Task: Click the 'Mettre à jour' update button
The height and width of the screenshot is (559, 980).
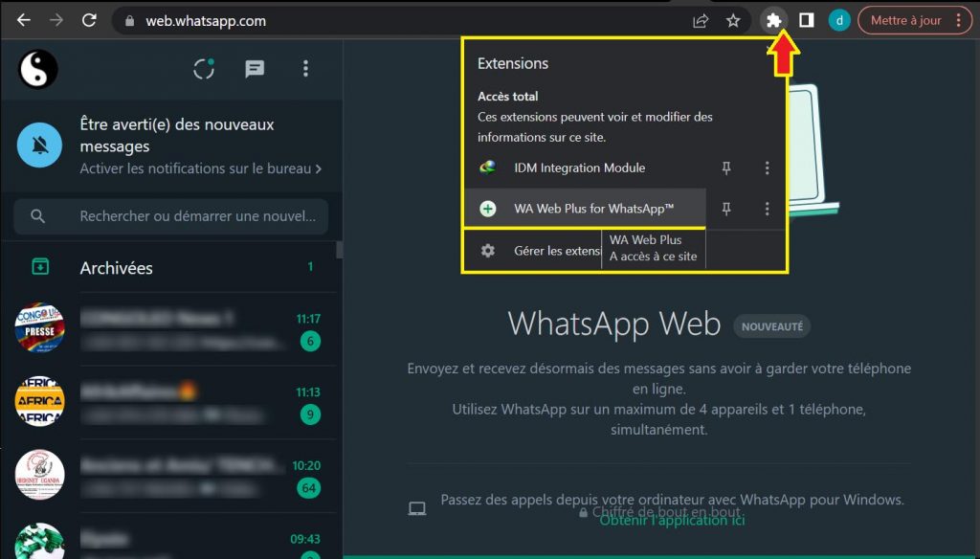Action: 905,21
